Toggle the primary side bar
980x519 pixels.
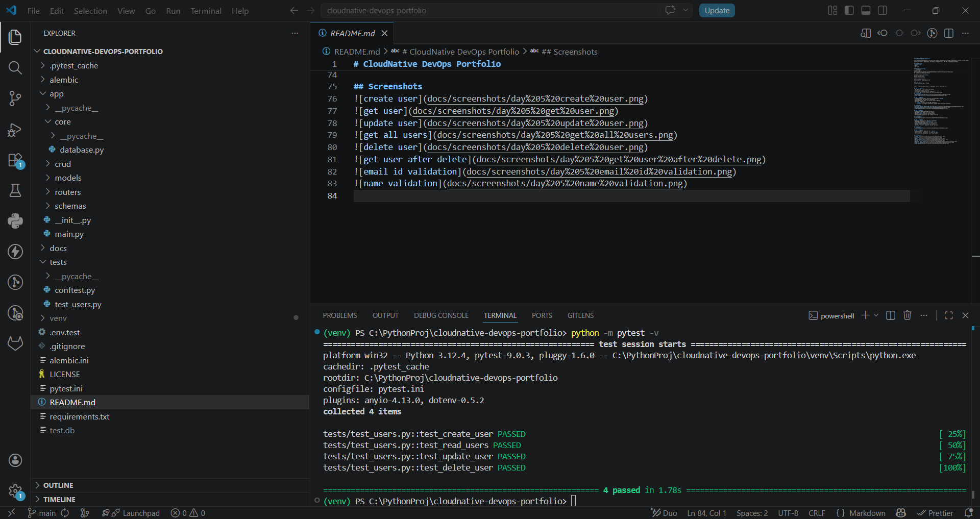(x=849, y=10)
